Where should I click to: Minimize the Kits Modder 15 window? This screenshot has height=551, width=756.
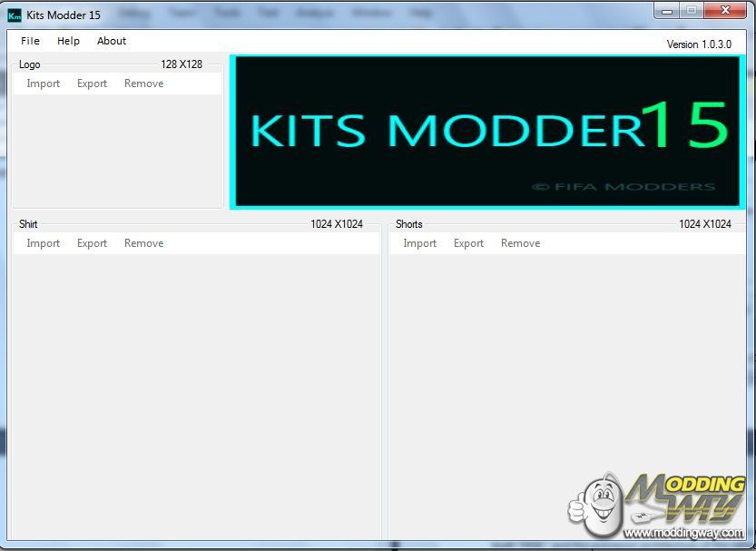667,11
